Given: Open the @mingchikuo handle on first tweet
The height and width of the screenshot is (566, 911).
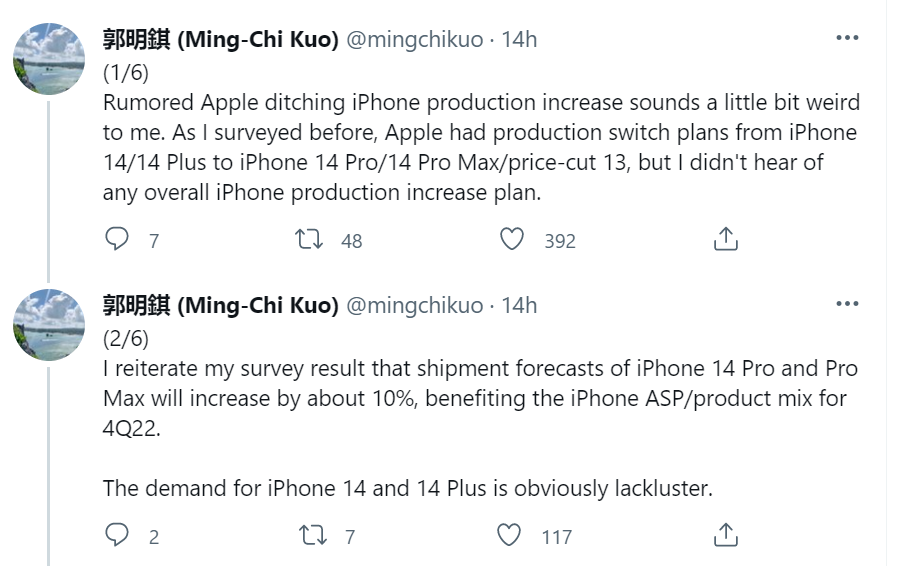Looking at the screenshot, I should (x=414, y=39).
